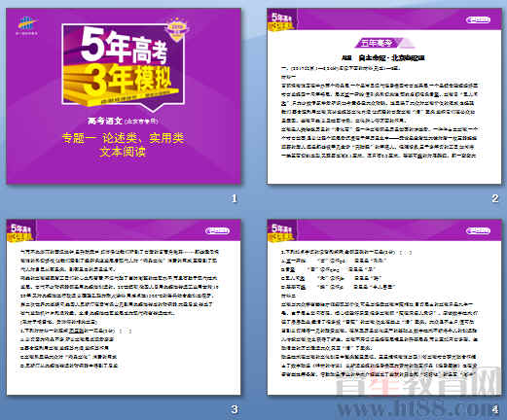Click the yellow 专题一 论述类、实用类 title text
This screenshot has width=507, height=420.
tap(123, 145)
